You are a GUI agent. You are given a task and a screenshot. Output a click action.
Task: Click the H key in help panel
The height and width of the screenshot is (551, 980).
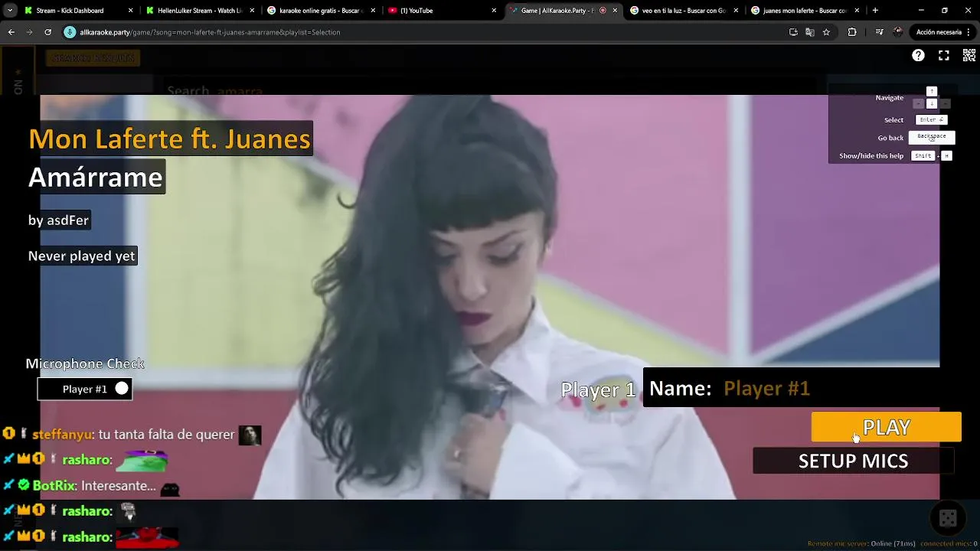(946, 155)
